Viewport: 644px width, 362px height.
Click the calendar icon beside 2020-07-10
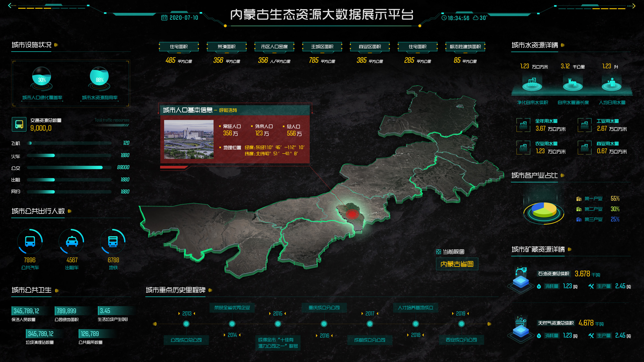(164, 17)
